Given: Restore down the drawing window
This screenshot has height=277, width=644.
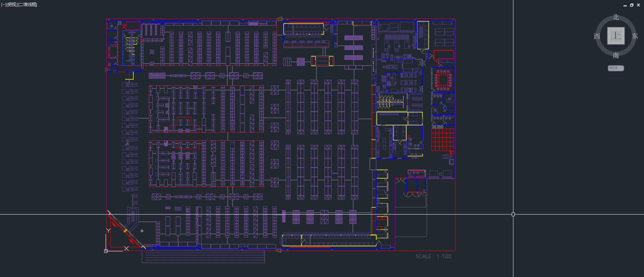Looking at the screenshot, I should click(x=632, y=5).
